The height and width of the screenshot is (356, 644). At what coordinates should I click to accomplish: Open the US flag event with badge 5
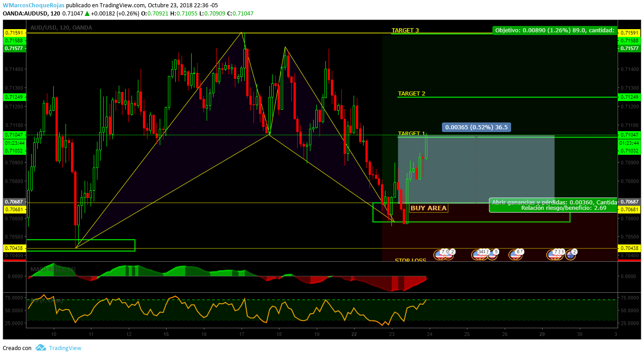(x=492, y=255)
